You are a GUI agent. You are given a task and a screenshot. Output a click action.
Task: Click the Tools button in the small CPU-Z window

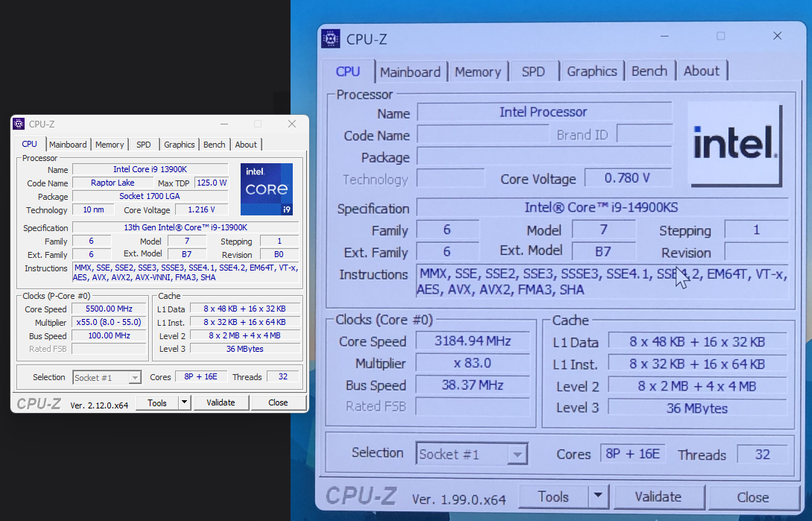157,402
